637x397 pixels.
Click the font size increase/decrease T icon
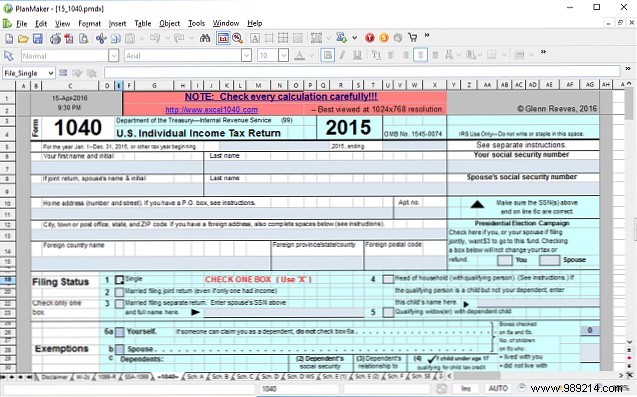[376, 55]
